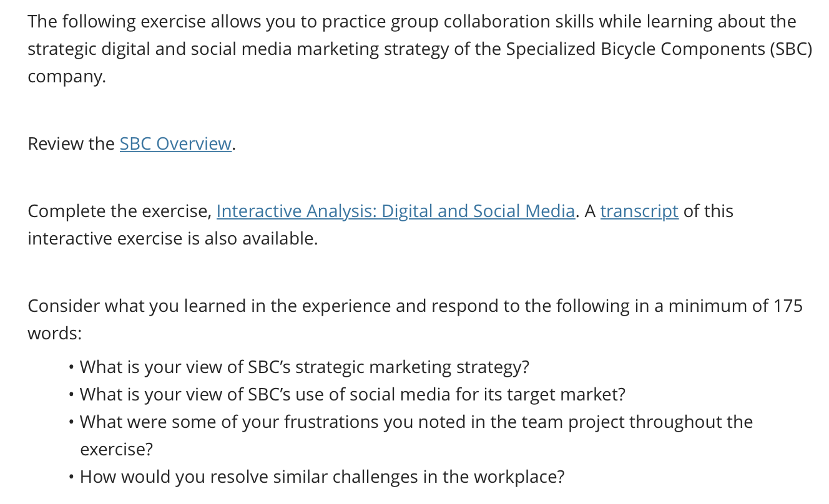Click the word 'company.' ending the first paragraph
The height and width of the screenshot is (504, 829).
pyautogui.click(x=67, y=77)
